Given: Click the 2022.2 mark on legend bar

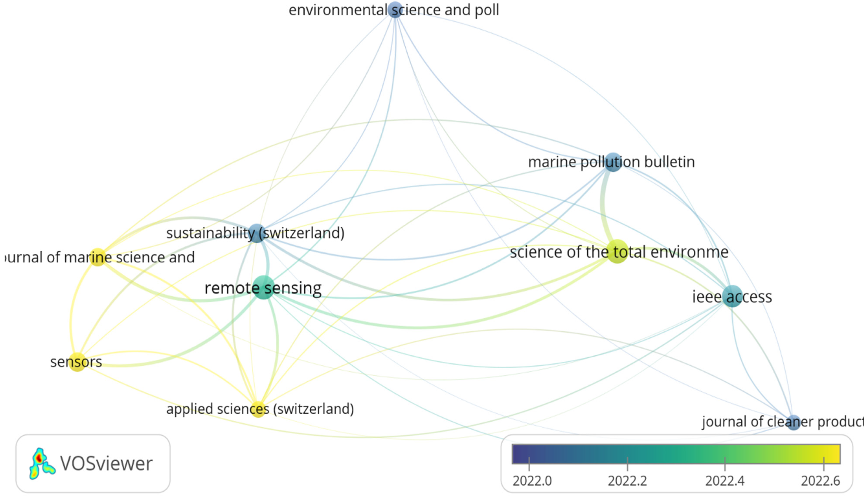Looking at the screenshot, I should point(627,464).
